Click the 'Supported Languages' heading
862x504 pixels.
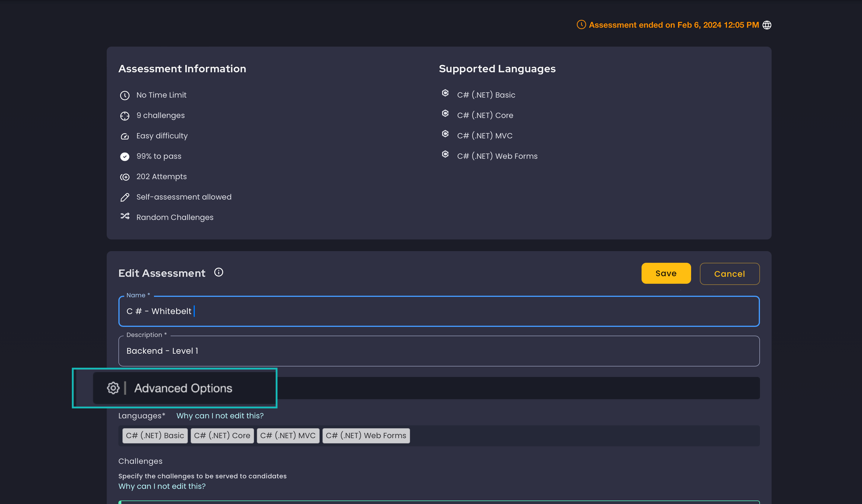[x=497, y=69]
